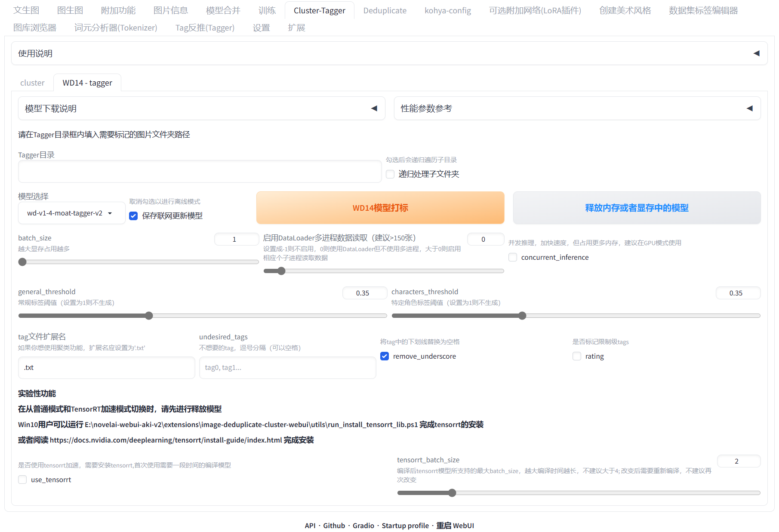Viewport: 779px width, 532px height.
Task: Open the Deduplicate tab
Action: pos(384,10)
